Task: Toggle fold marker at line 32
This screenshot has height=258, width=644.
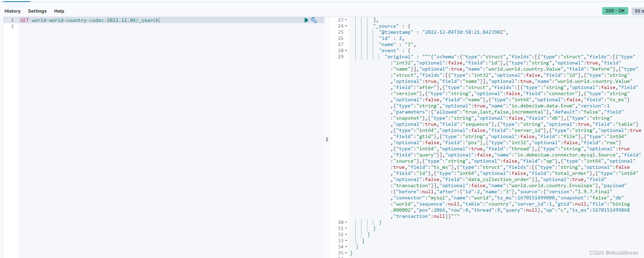Action: [x=346, y=234]
